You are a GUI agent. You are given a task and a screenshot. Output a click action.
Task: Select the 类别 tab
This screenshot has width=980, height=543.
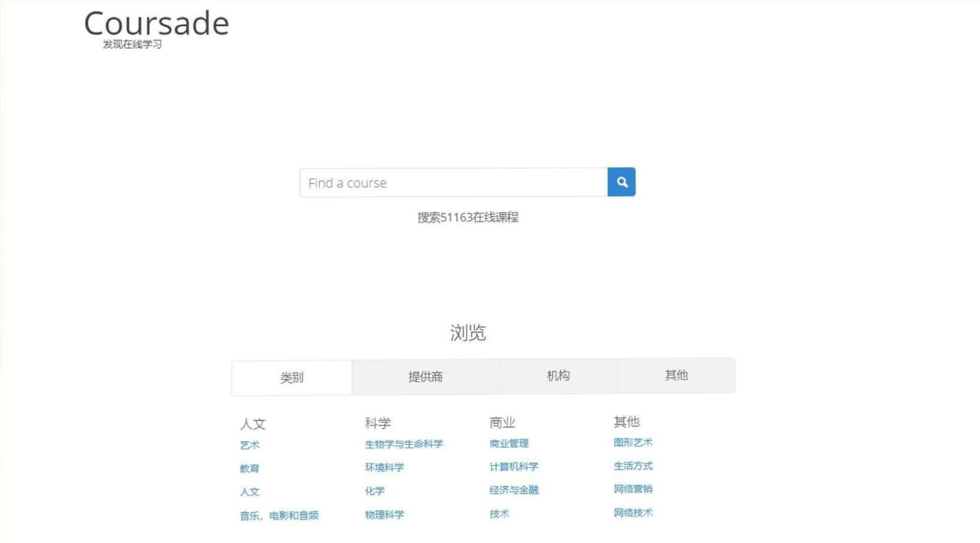291,377
